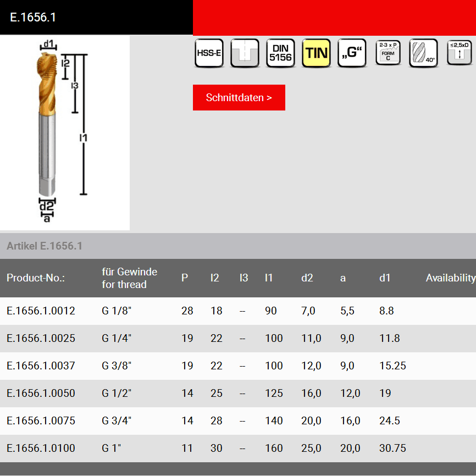Select product E.1656.1.0037
The height and width of the screenshot is (476, 476).
tap(41, 366)
